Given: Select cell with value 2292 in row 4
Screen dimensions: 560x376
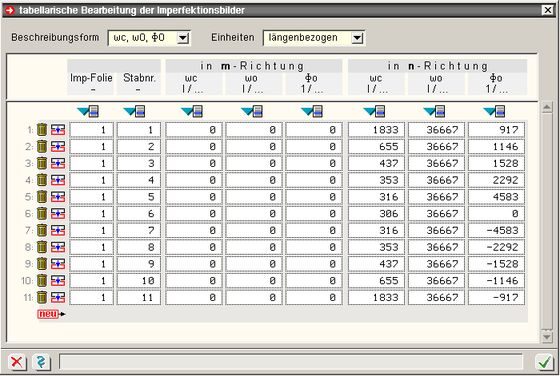Looking at the screenshot, I should pos(496,180).
